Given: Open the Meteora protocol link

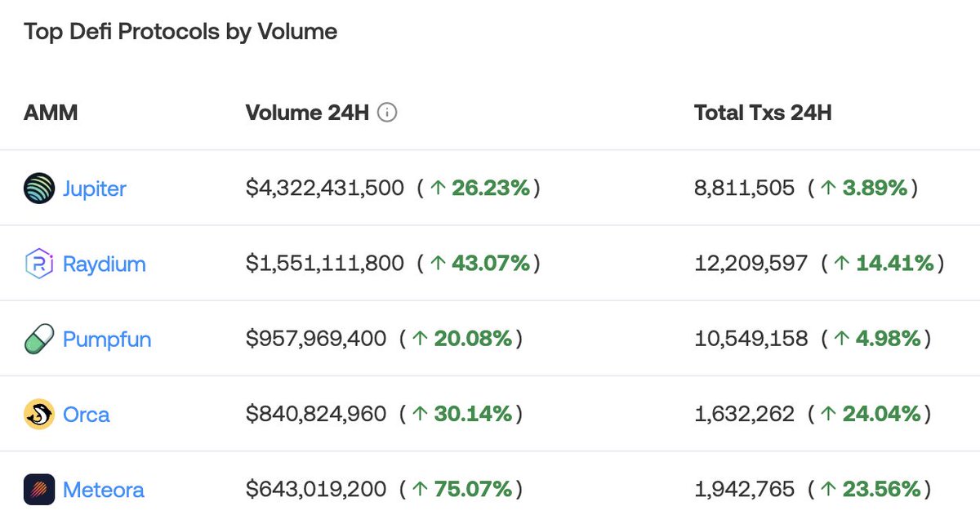Looking at the screenshot, I should point(104,490).
